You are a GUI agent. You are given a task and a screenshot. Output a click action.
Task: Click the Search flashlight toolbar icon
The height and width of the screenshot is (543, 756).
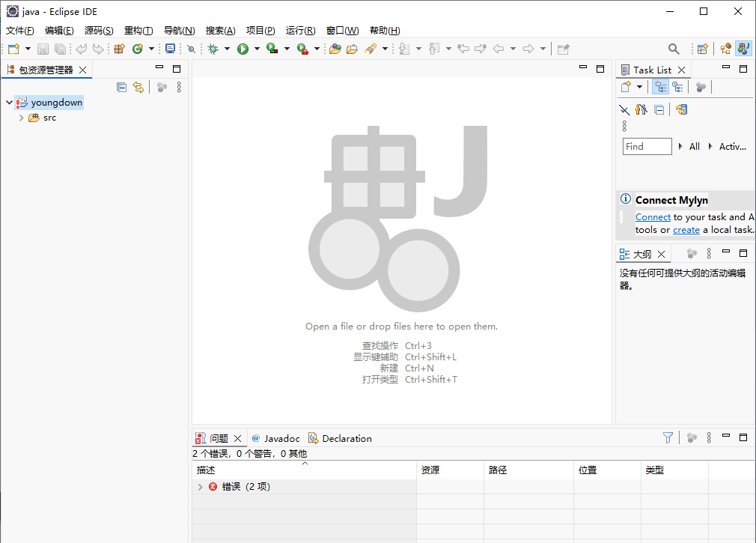click(x=371, y=49)
